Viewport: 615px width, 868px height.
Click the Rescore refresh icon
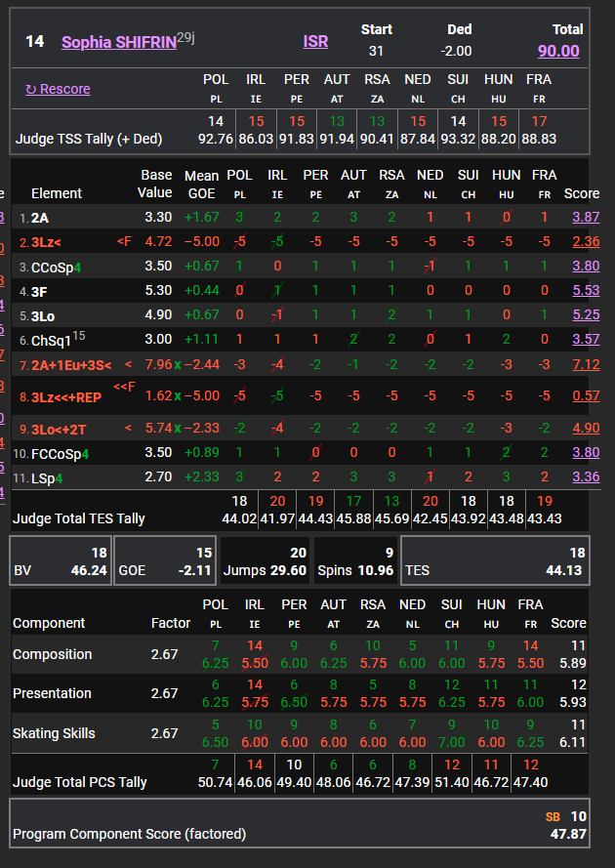(x=31, y=90)
